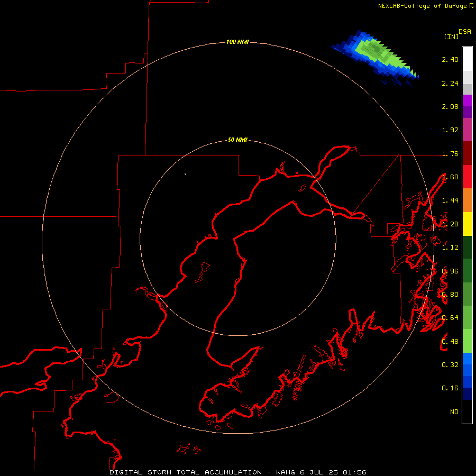Click the 1.44 legend value

coord(450,200)
